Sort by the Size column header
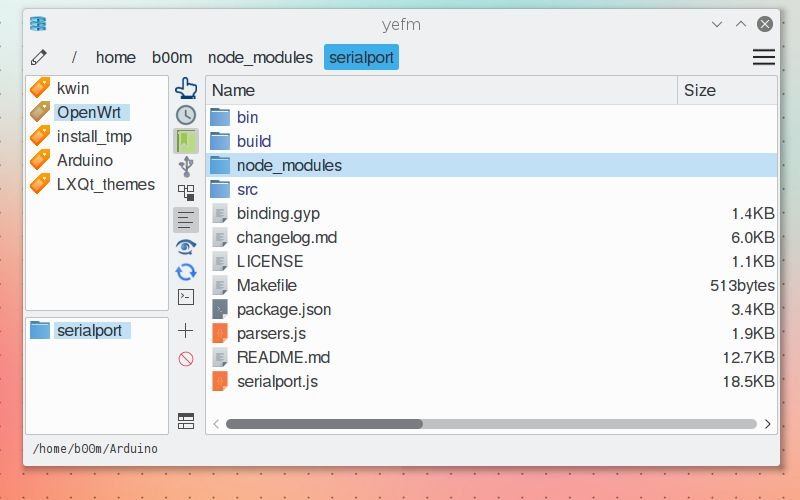Screen dimensions: 800x500 point(727,90)
